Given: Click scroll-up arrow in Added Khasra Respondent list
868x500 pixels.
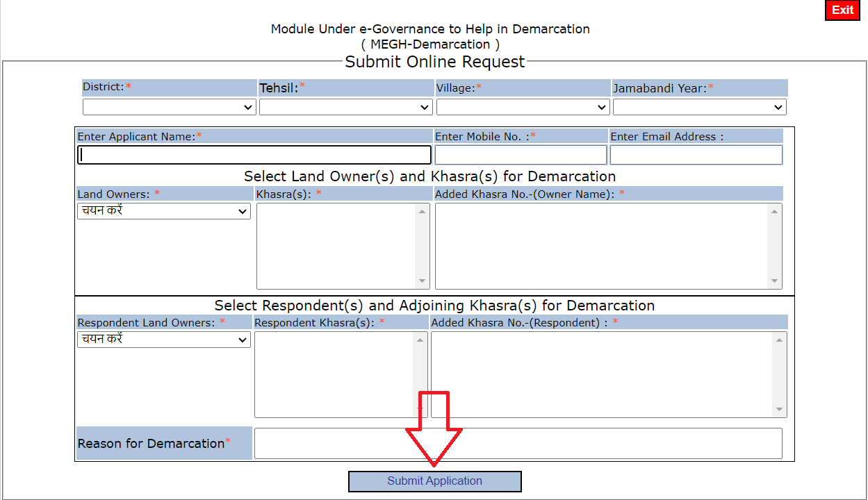Looking at the screenshot, I should tap(779, 340).
